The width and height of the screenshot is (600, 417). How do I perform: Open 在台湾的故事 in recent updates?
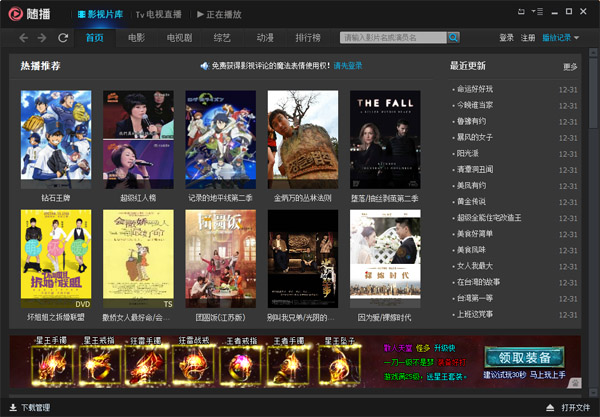tap(478, 282)
